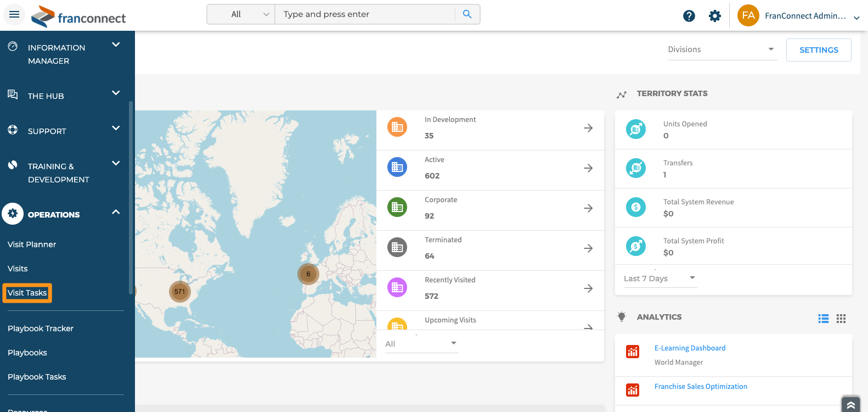Open the Franchise Sales Optimization link
The image size is (868, 412).
coord(701,386)
